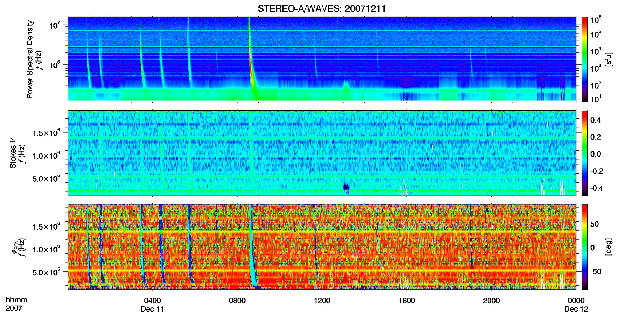644x332 pixels.
Task: Click the 1.5×10^6 tick in Stokes V panel
Action: (46, 133)
